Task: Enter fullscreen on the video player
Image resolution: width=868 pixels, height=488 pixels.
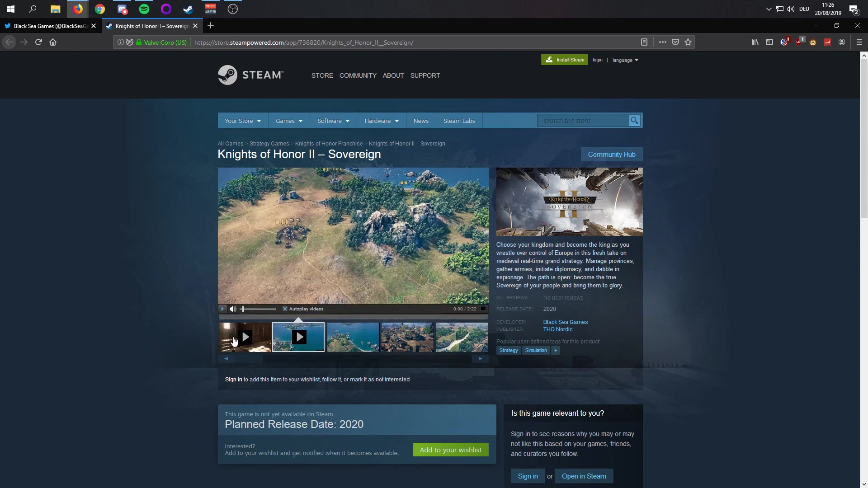Action: coord(483,309)
